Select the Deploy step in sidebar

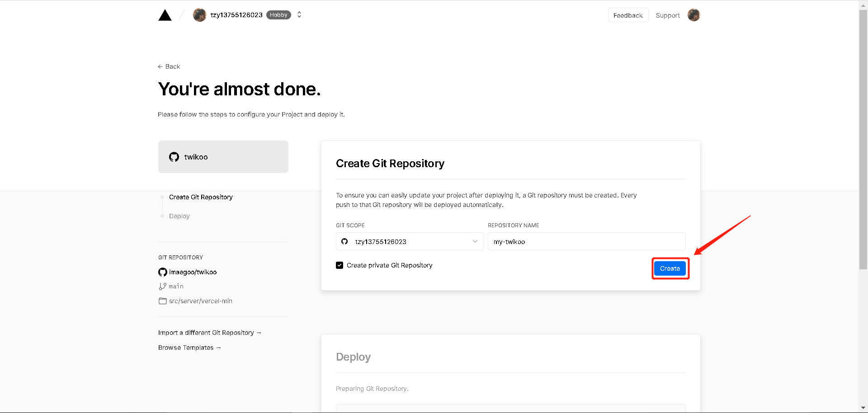pyautogui.click(x=179, y=216)
